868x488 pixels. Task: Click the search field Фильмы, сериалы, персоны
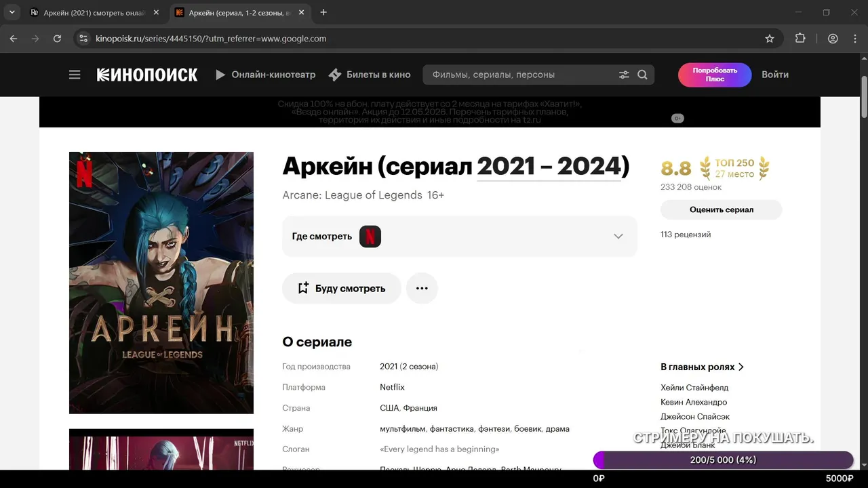pos(522,75)
